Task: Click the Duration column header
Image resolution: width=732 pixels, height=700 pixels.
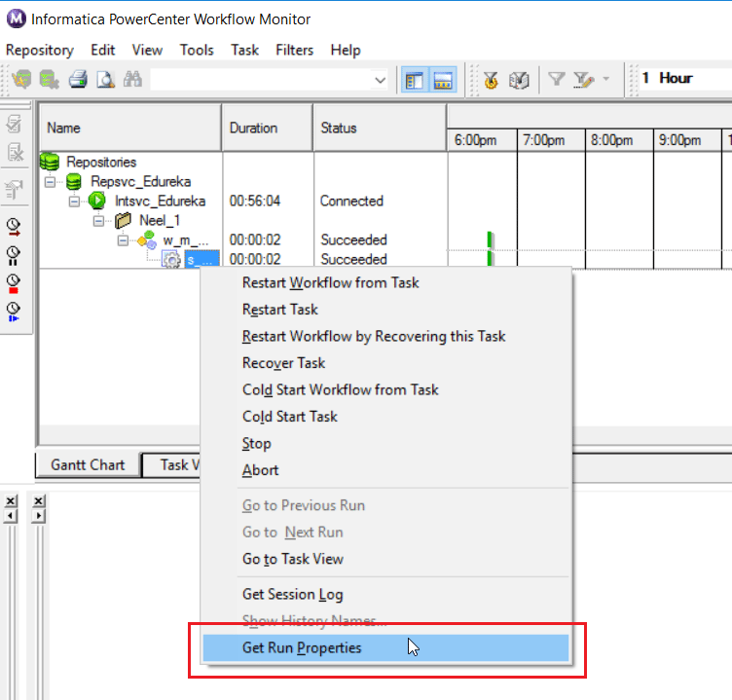Action: click(x=268, y=128)
